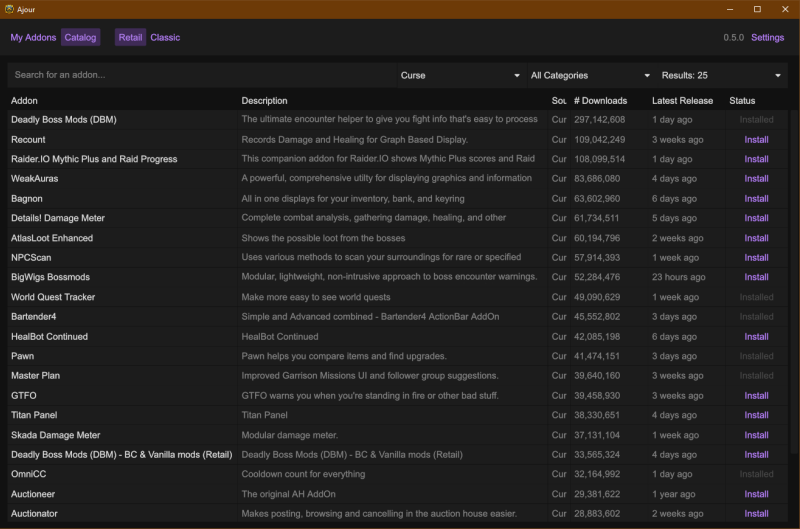The height and width of the screenshot is (529, 800).
Task: Open the Settings page
Action: point(767,37)
